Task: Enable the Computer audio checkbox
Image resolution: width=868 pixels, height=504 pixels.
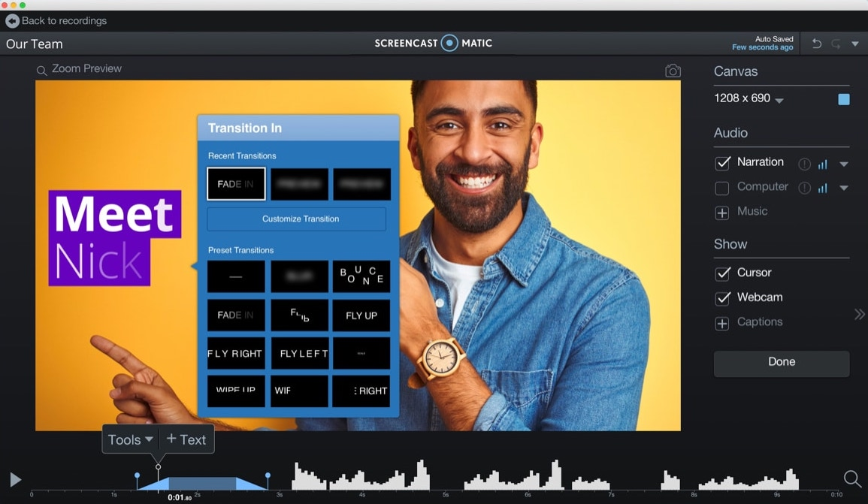Action: 722,188
